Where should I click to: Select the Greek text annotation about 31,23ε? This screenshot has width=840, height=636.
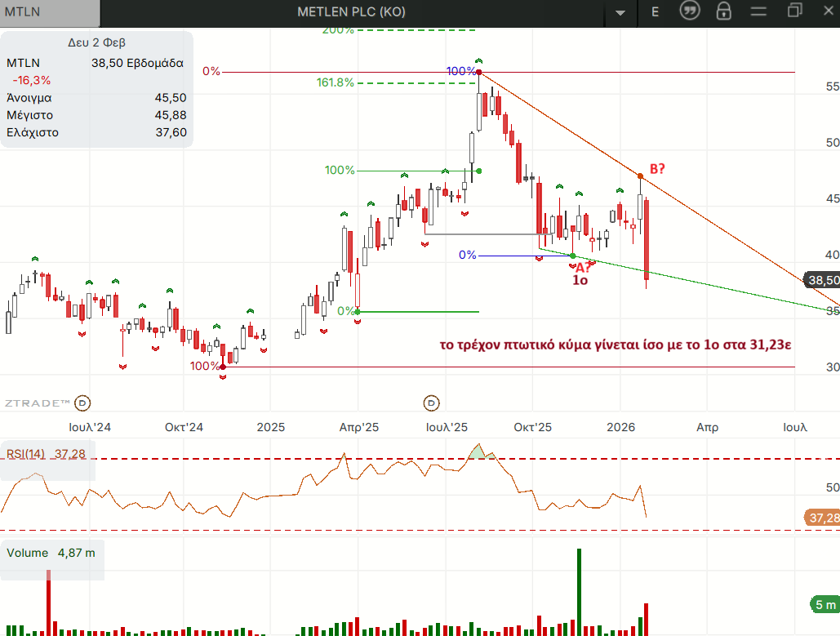tap(616, 345)
